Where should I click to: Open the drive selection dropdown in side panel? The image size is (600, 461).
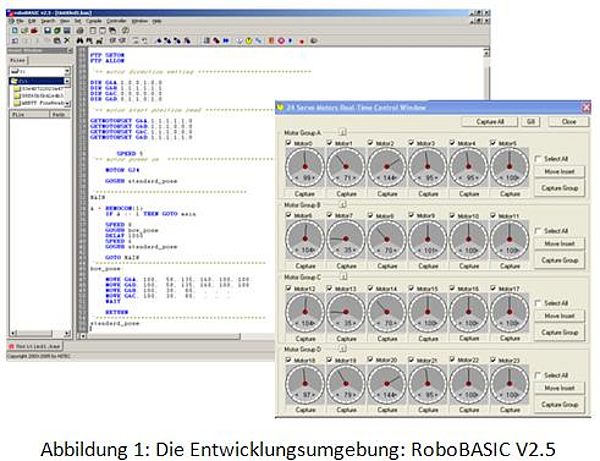[x=67, y=71]
